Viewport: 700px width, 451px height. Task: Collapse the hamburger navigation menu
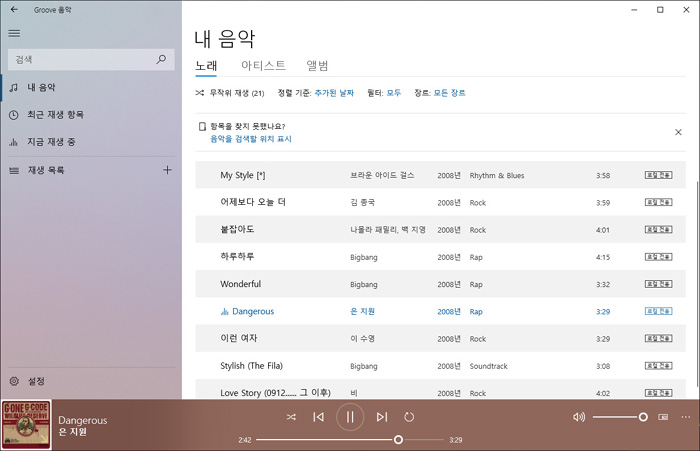(14, 33)
